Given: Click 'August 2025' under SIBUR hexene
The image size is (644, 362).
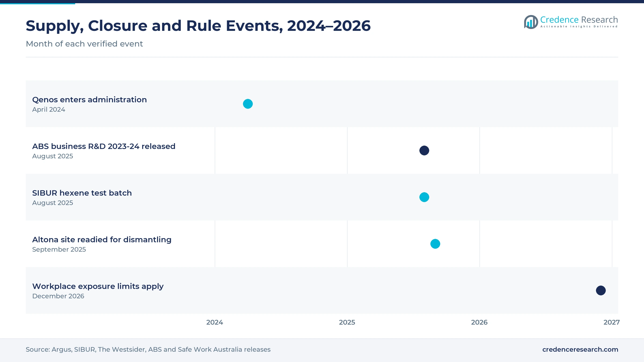Looking at the screenshot, I should click(53, 203).
